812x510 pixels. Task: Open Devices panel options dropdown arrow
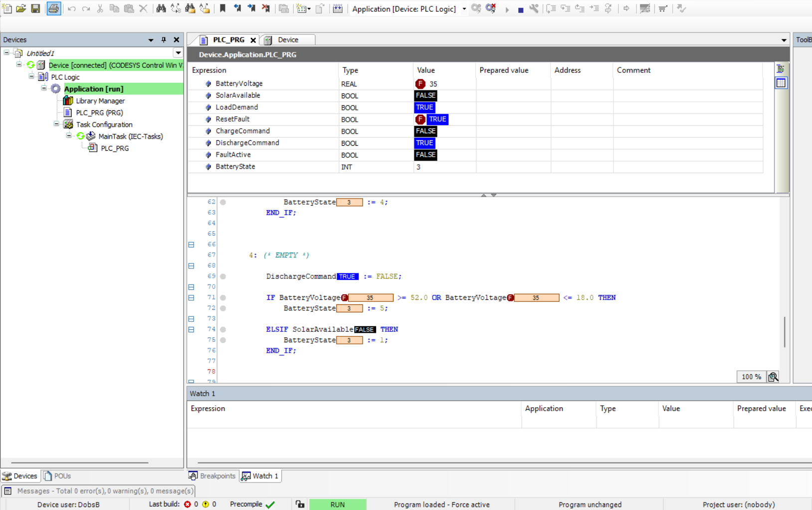coord(151,40)
